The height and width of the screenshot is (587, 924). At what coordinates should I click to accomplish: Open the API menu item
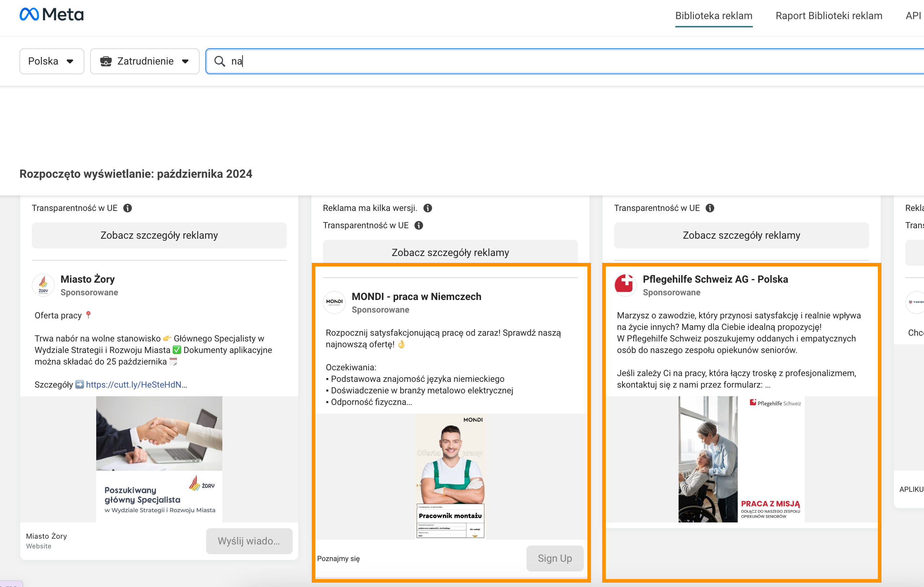tap(913, 16)
